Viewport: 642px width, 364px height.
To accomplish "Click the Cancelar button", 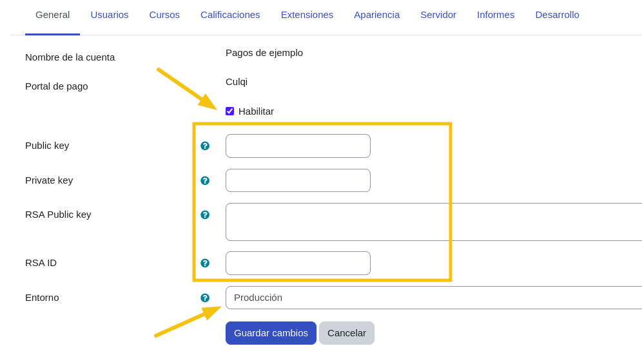I will click(347, 333).
